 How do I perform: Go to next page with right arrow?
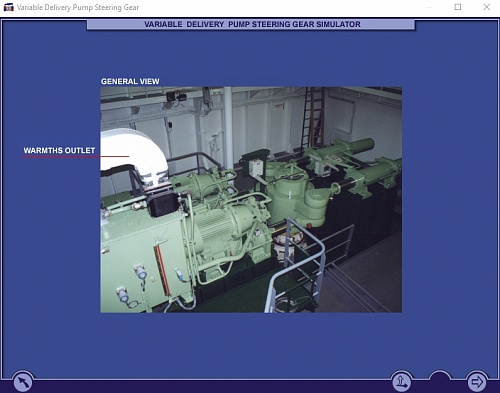tap(477, 381)
